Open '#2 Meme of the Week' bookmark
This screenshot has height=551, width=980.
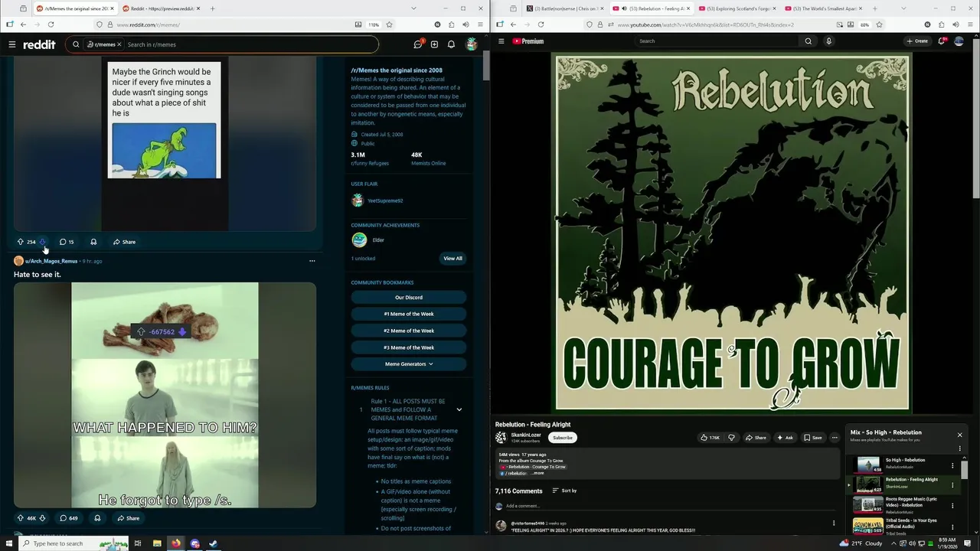(409, 331)
